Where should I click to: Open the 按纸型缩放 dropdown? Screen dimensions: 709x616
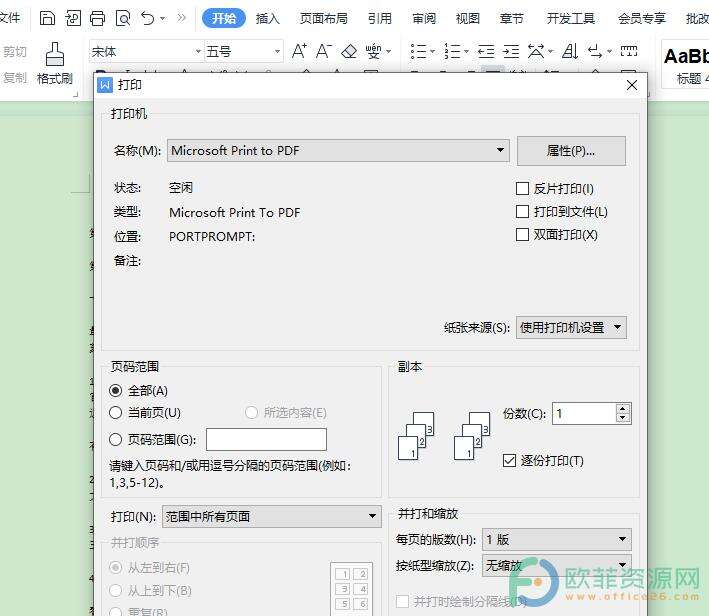(557, 565)
